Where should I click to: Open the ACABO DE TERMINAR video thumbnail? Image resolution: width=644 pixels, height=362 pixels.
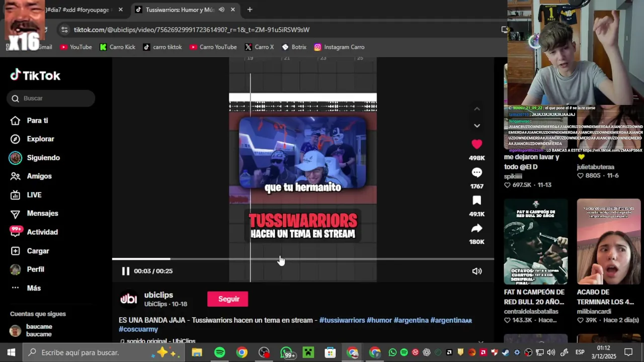[609, 242]
